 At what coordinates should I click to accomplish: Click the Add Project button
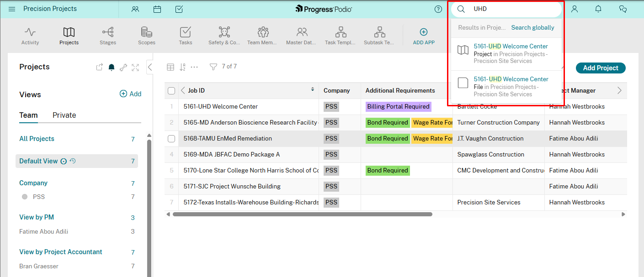click(600, 68)
